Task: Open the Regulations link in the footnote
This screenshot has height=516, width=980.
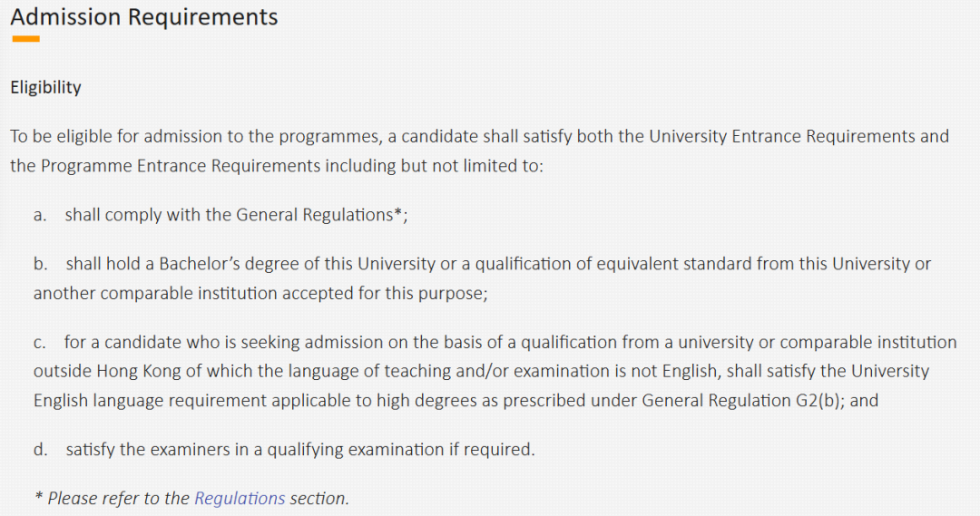Action: tap(240, 498)
